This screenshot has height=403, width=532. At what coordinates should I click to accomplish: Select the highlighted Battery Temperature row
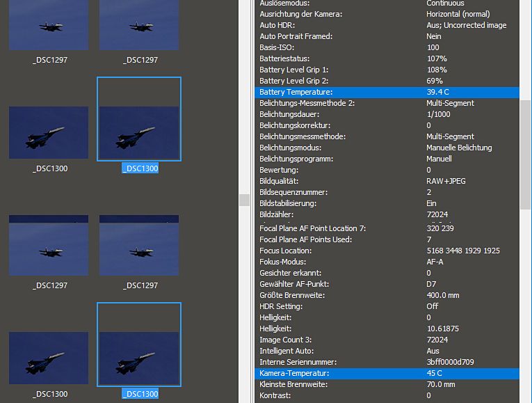387,92
